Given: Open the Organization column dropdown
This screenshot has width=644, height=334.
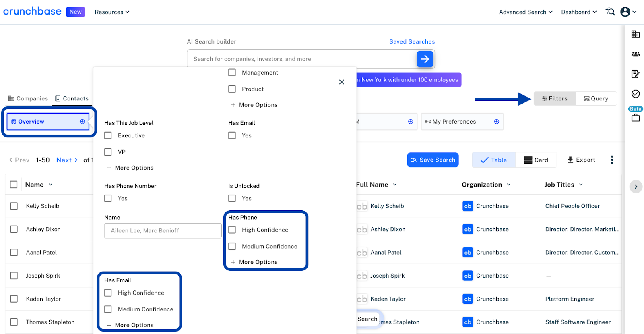Looking at the screenshot, I should coord(509,185).
